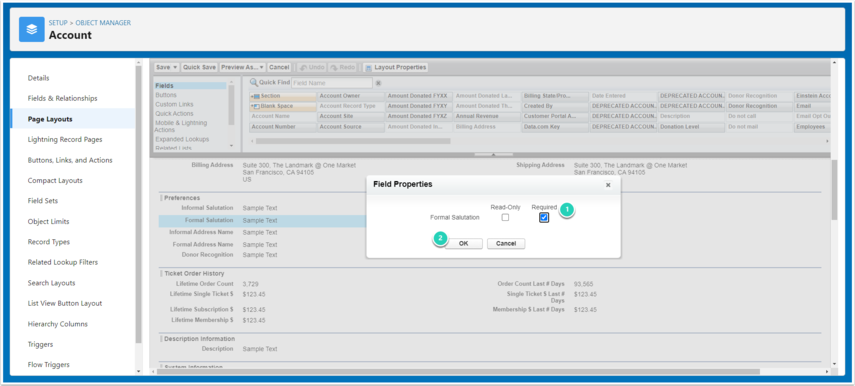The image size is (855, 386).
Task: Click the Layout Properties icon
Action: pyautogui.click(x=369, y=68)
